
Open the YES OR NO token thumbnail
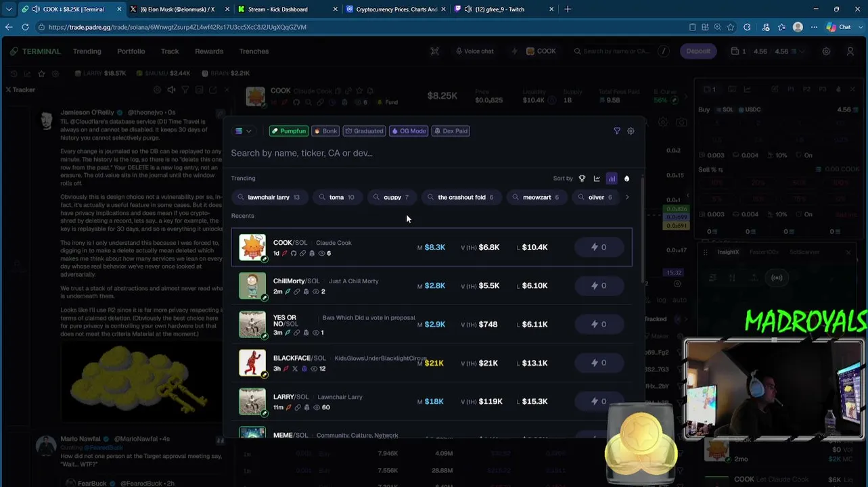[252, 325]
